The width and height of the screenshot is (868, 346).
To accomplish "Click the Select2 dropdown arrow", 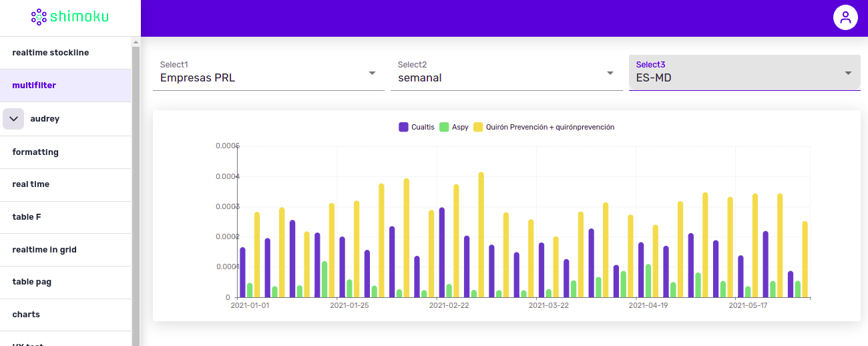I will click(610, 73).
